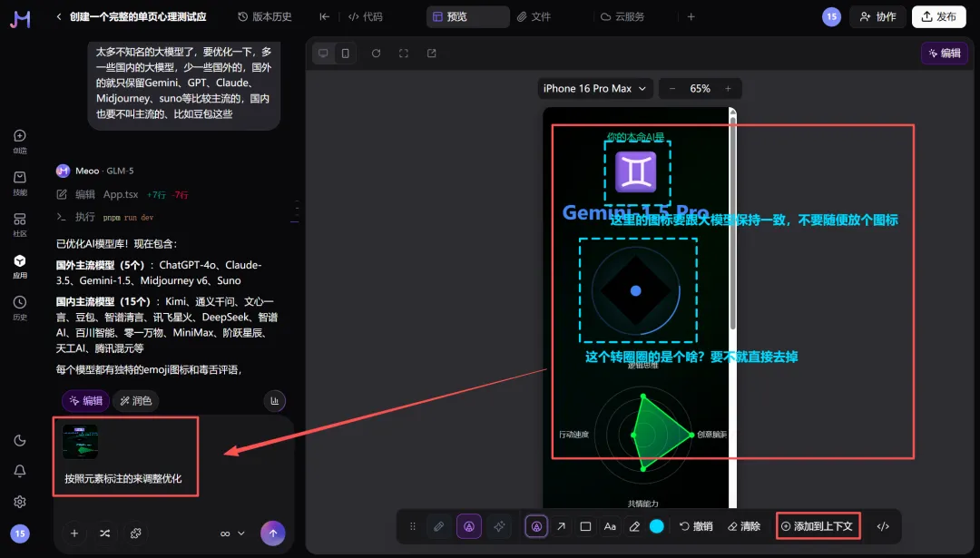Screen dimensions: 980x558
Task: Increase zoom with plus button
Action: [x=728, y=89]
